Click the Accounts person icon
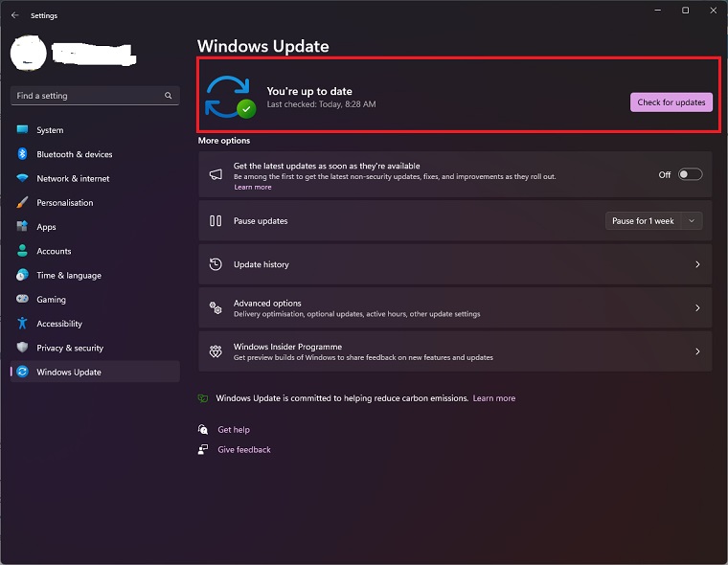The image size is (728, 565). click(22, 251)
